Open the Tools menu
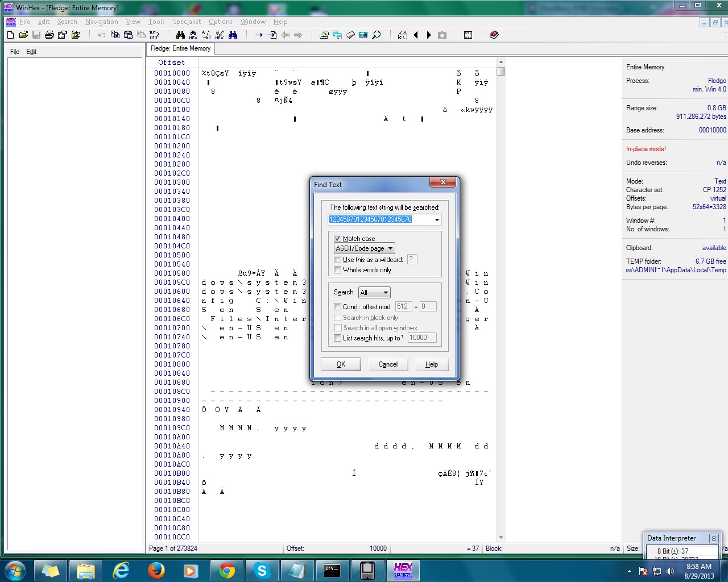728x582 pixels. point(156,22)
